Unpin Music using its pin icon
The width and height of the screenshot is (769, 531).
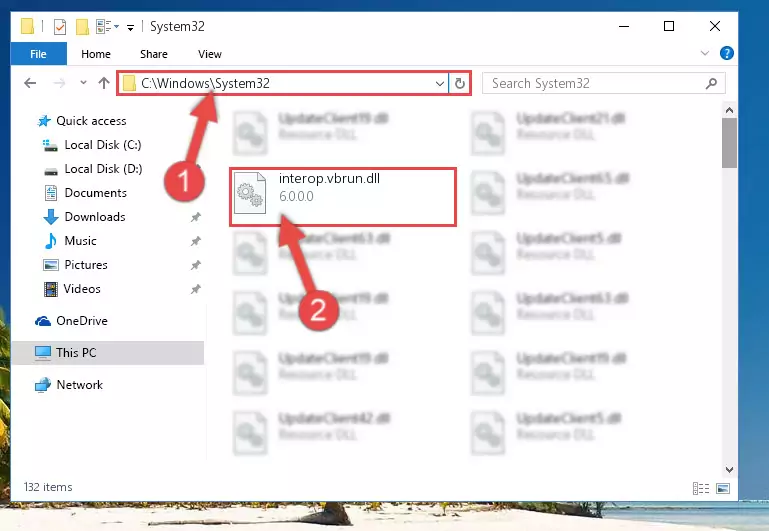tap(196, 241)
